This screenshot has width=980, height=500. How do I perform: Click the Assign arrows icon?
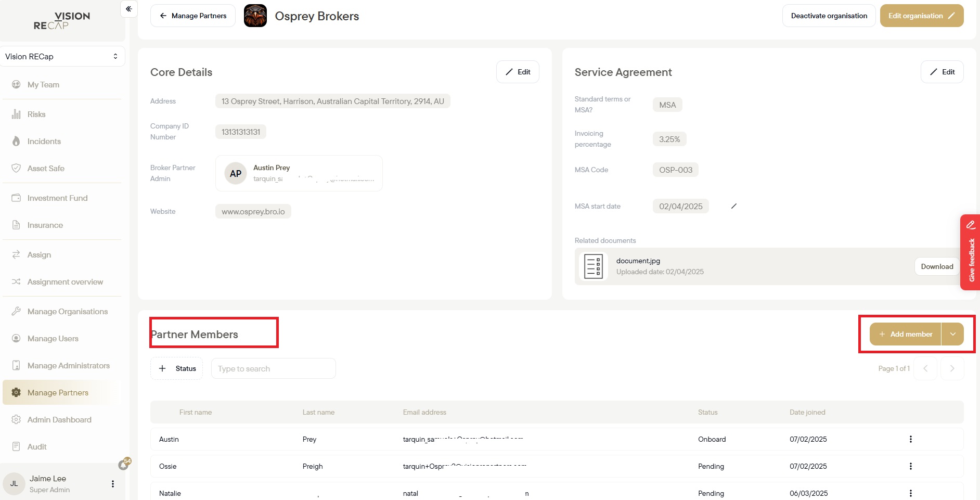[16, 254]
